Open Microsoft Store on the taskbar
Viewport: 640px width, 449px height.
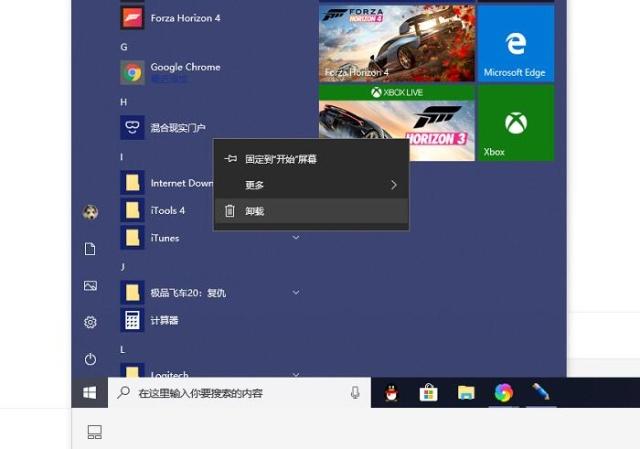pyautogui.click(x=429, y=393)
